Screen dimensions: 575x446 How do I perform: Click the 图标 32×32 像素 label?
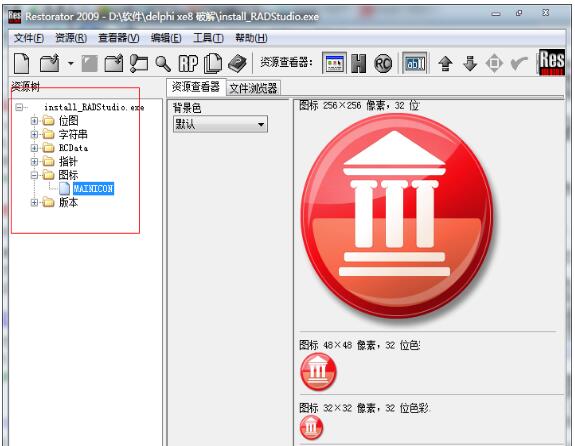tap(364, 407)
